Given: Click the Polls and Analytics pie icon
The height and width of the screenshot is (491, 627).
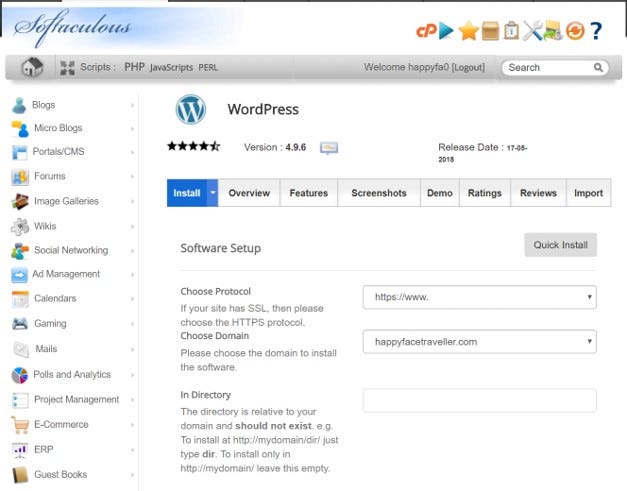Looking at the screenshot, I should 20,375.
